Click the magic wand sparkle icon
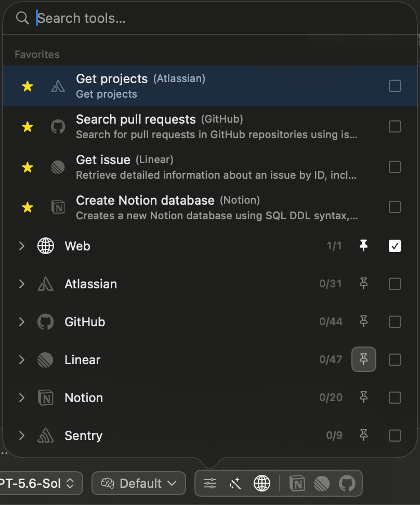 pos(235,483)
